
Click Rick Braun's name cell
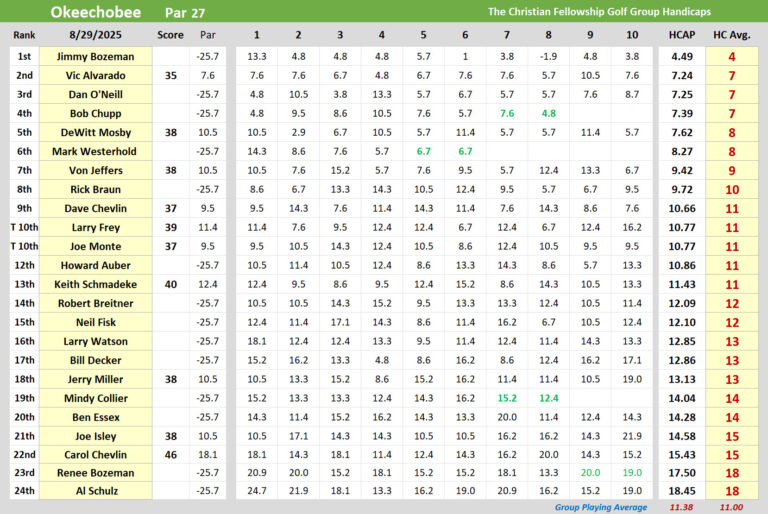(x=96, y=190)
